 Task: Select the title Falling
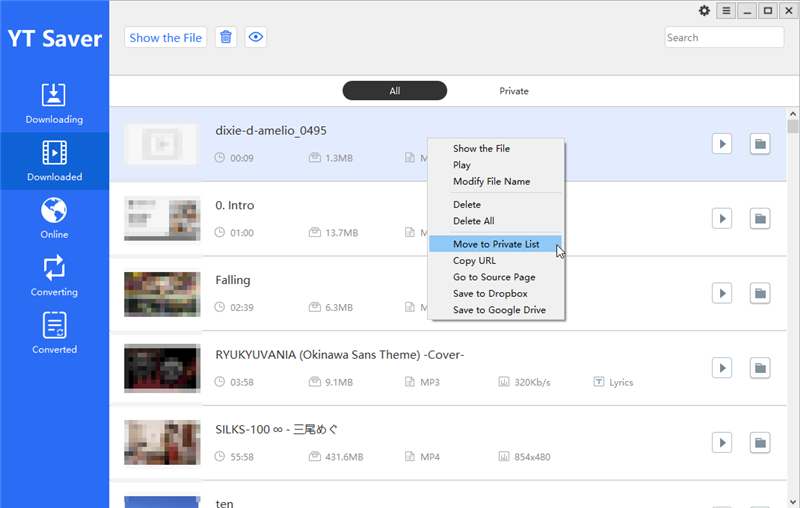click(x=233, y=280)
